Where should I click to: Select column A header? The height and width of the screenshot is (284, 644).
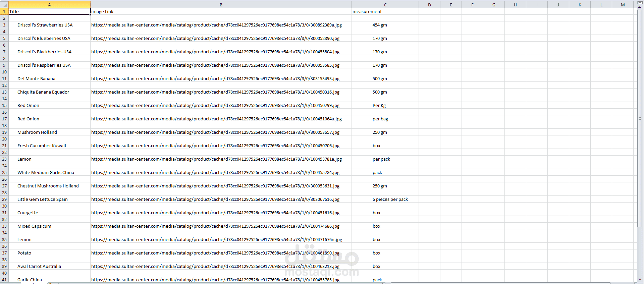coord(49,5)
